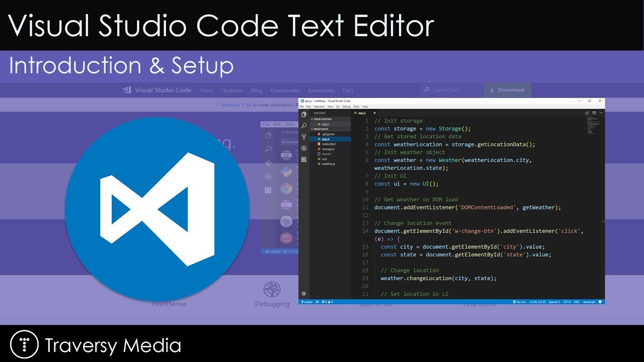Click the Split Editor icon
Screen dimensions: 644x362
pyautogui.click(x=594, y=113)
